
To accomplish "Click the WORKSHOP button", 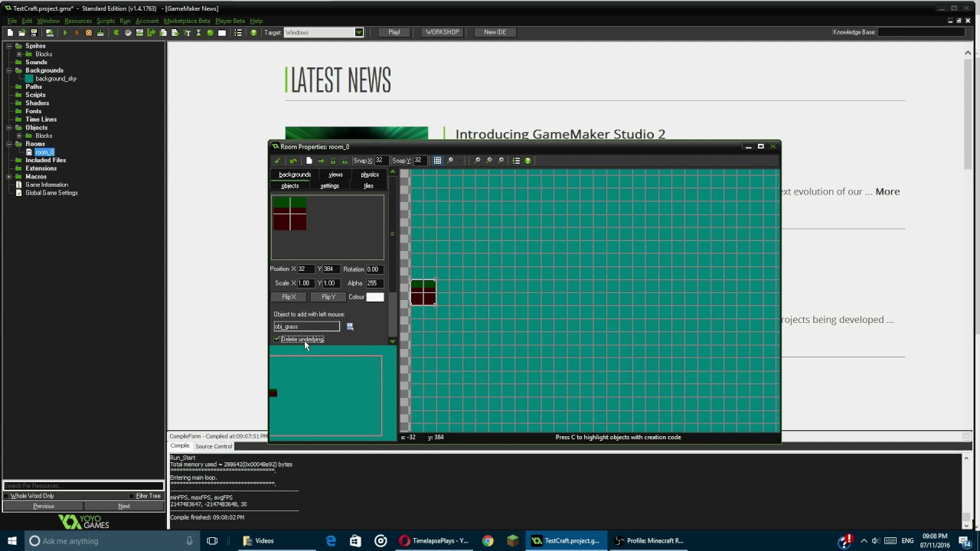I will coord(443,32).
